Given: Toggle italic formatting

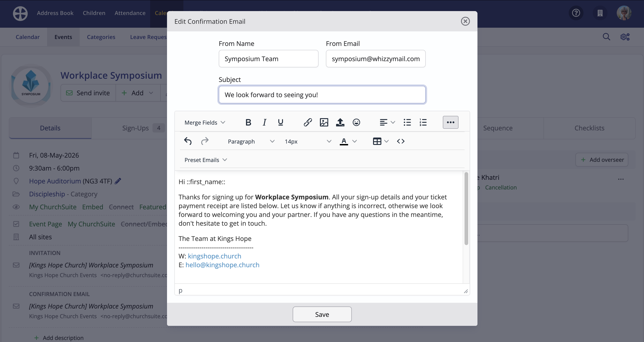Looking at the screenshot, I should pyautogui.click(x=264, y=122).
